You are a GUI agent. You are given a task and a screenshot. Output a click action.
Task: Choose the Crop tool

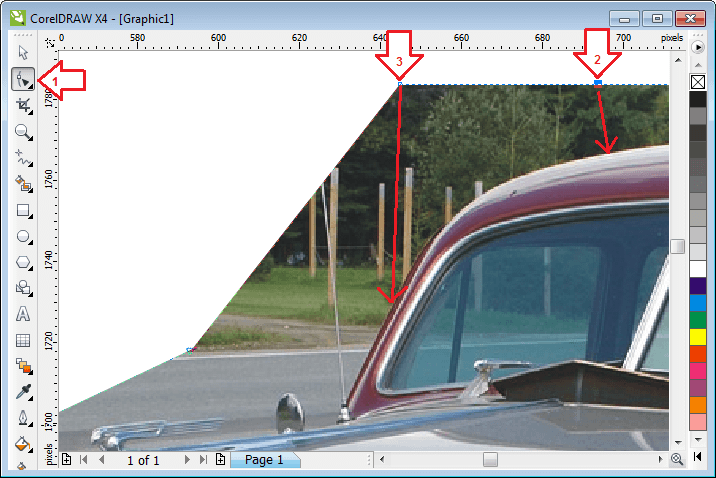[23, 104]
